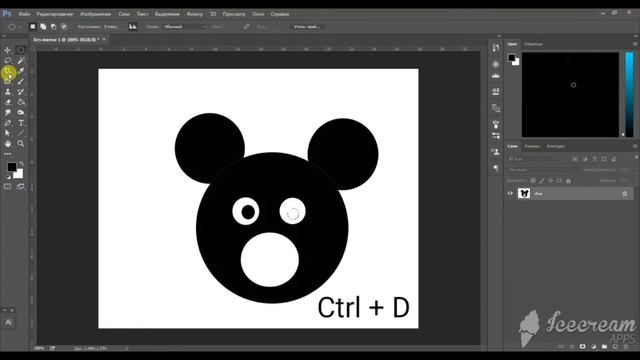Click New Selection mode button
Screen dimensions: 640x360
coord(33,27)
